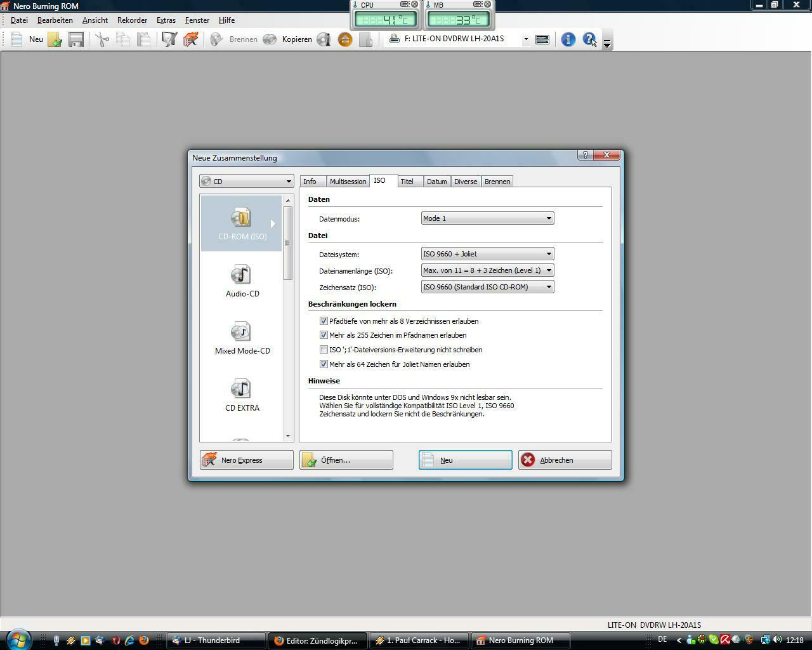
Task: Open blue info about icon
Action: (x=568, y=39)
